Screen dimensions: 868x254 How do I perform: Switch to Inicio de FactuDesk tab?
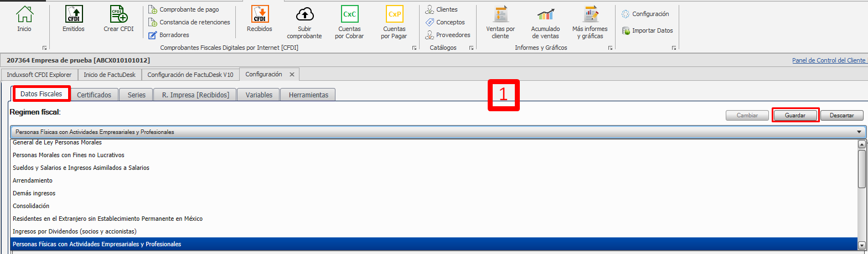click(110, 74)
